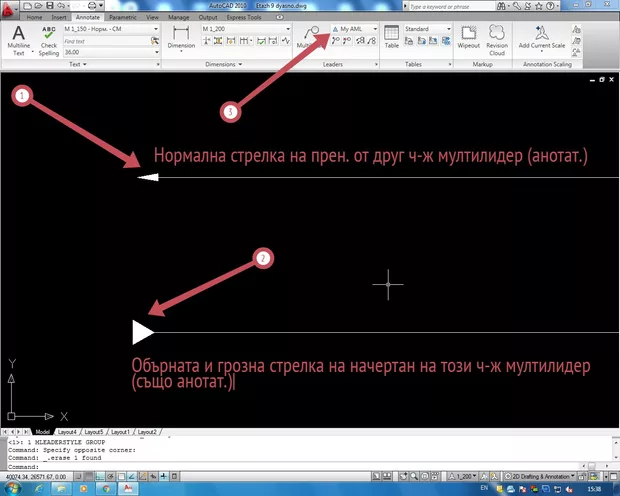The height and width of the screenshot is (496, 620).
Task: Expand the Text panel title
Action: coord(78,64)
